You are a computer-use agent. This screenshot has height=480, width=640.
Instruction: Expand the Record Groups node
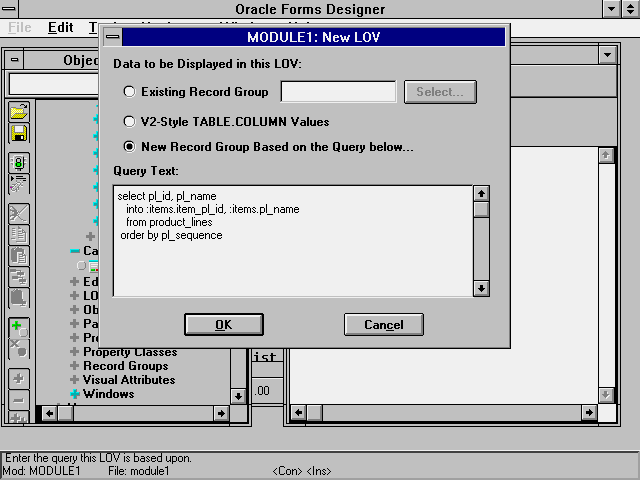pyautogui.click(x=75, y=366)
